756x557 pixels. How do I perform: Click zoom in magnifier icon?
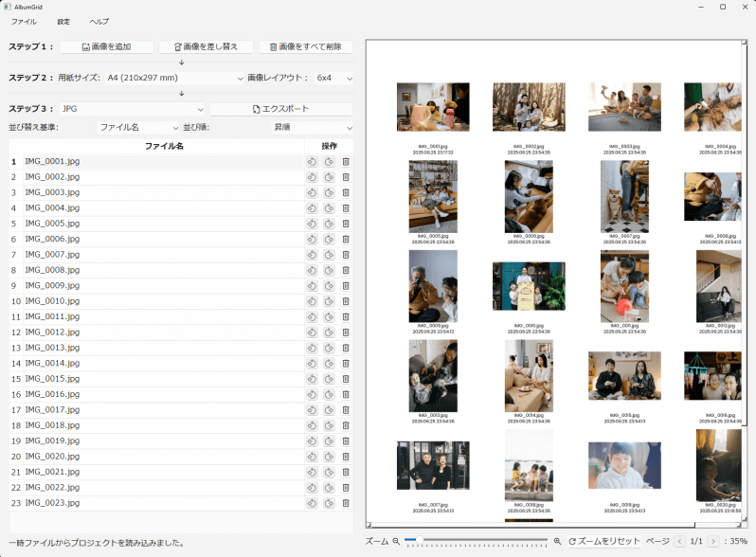click(558, 541)
